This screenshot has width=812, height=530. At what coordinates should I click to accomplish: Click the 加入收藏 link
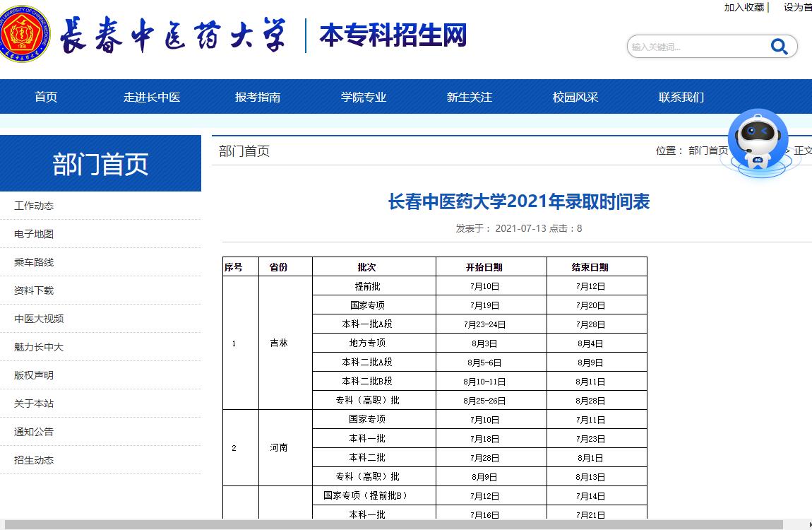[744, 7]
